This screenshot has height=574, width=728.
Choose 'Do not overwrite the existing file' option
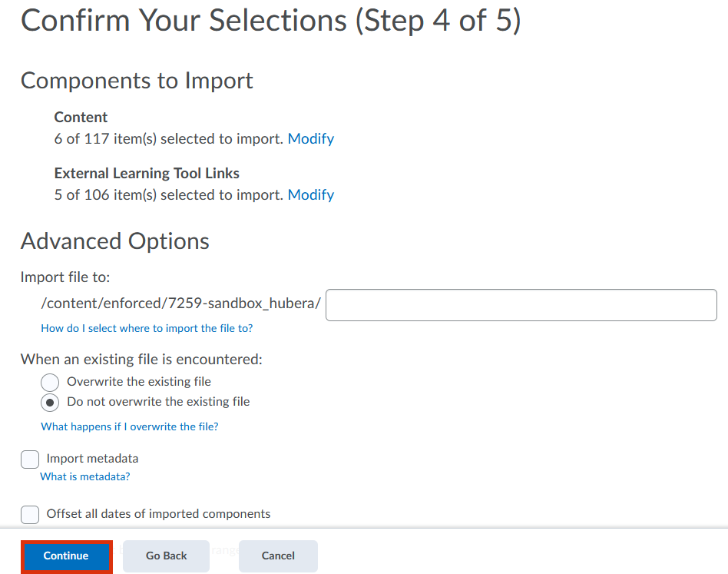tap(50, 402)
